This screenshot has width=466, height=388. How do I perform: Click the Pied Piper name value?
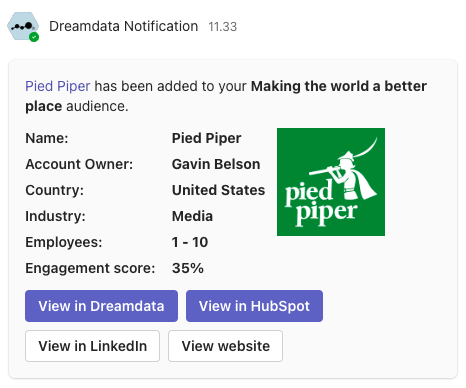206,138
